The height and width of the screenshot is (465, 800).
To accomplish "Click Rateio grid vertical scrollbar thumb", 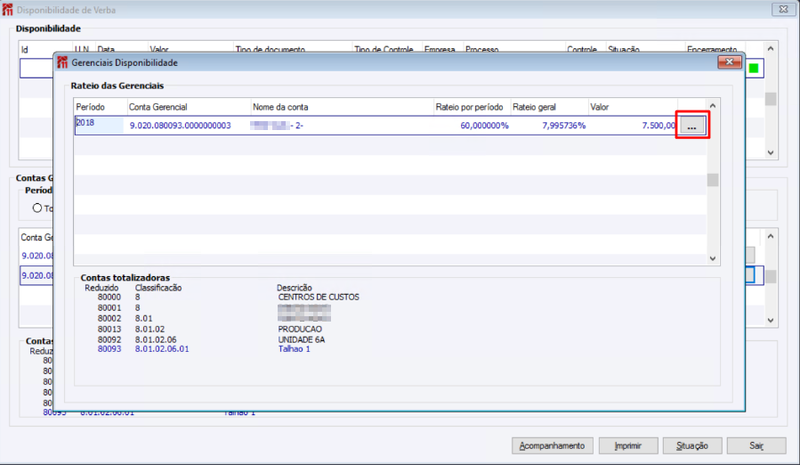I will tap(713, 180).
